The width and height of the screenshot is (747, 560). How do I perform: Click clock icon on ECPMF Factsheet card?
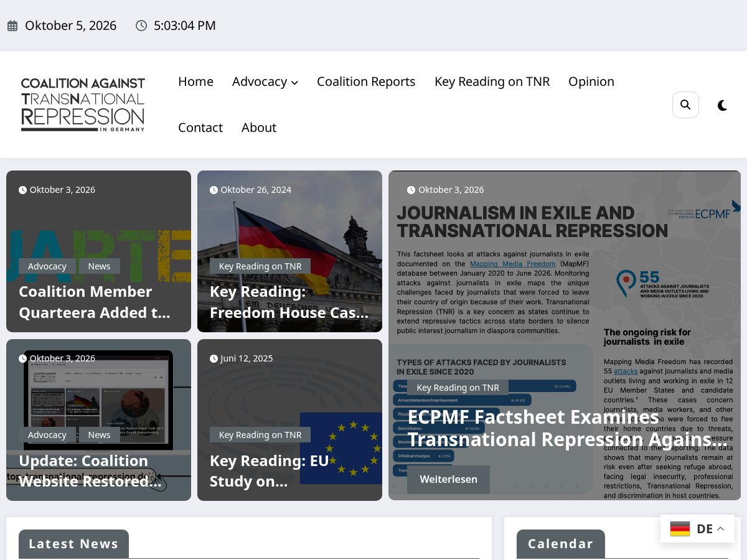pyautogui.click(x=411, y=190)
